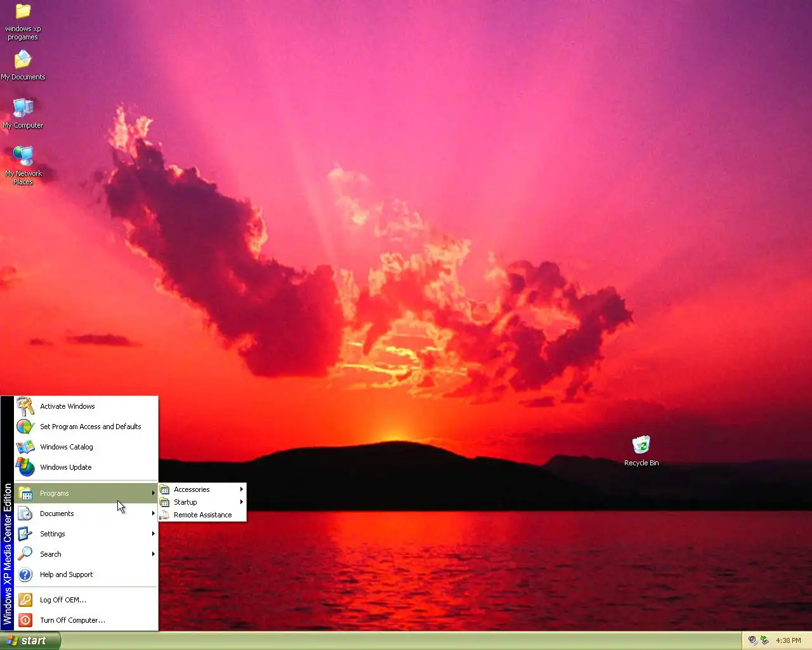Click the Programs folder icon in Start menu
The width and height of the screenshot is (812, 650).
point(25,493)
